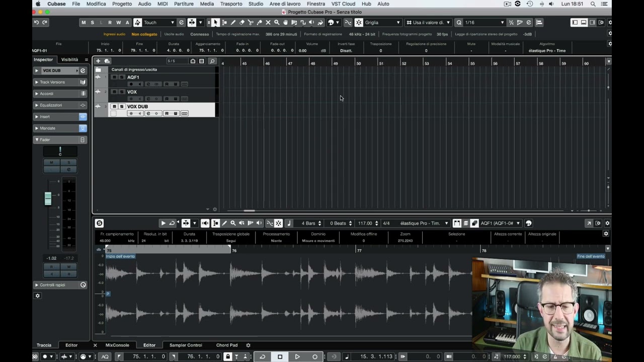Click the transport Stop button

(x=280, y=356)
